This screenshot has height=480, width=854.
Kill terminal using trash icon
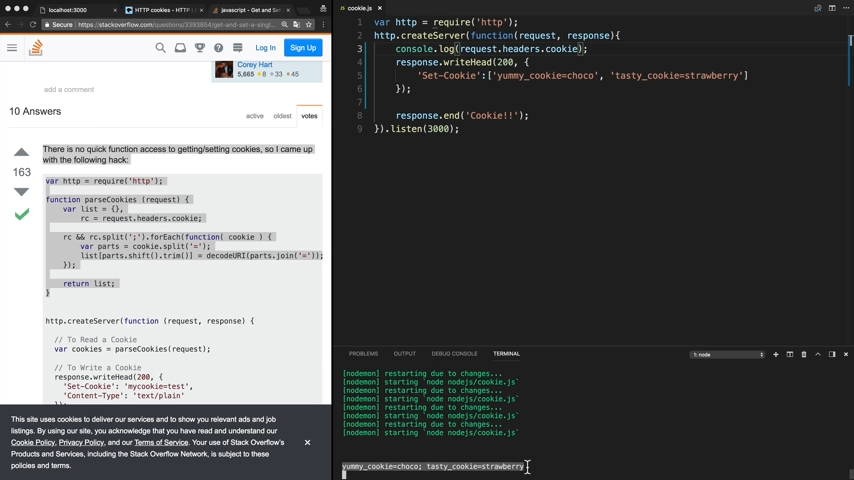803,354
